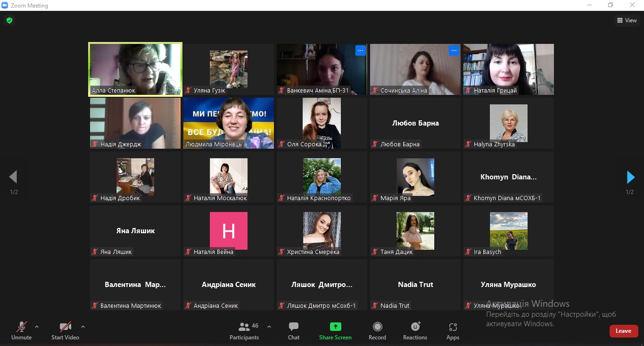Select Уляна Мурашко name tile
Screen dimensions: 644x346
[509, 285]
